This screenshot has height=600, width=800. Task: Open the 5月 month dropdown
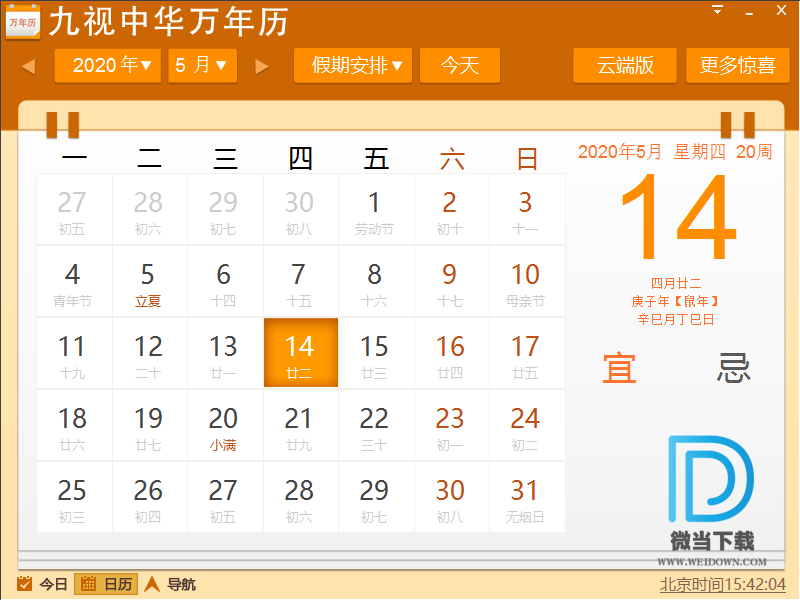[203, 66]
